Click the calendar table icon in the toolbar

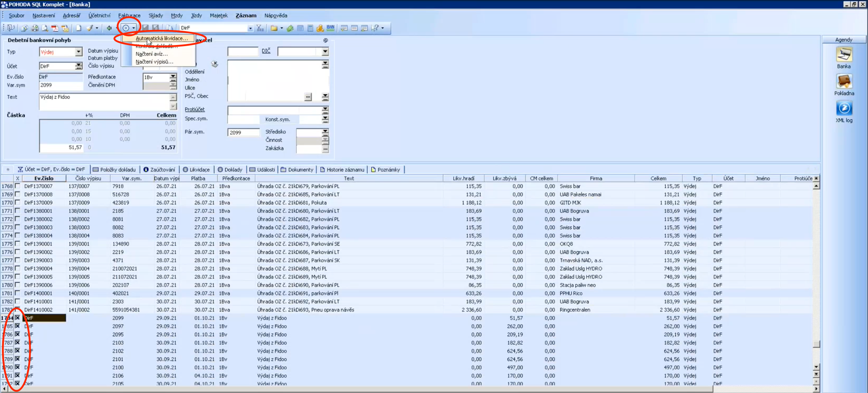pyautogui.click(x=300, y=28)
